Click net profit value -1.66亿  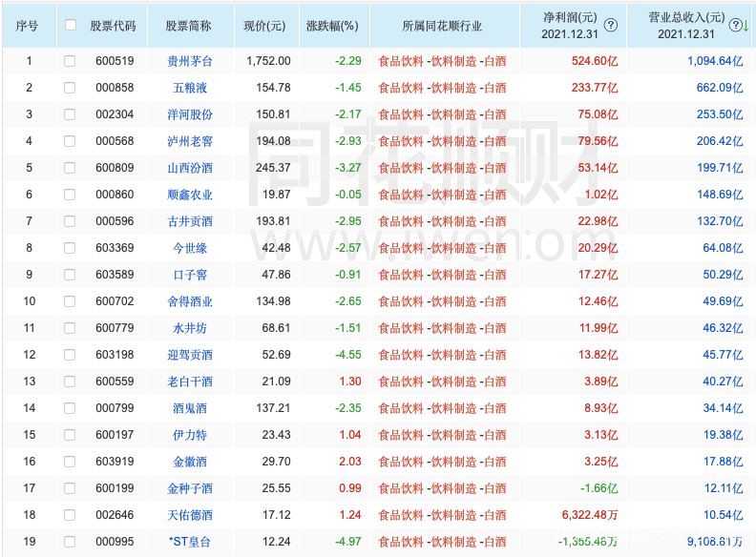598,488
